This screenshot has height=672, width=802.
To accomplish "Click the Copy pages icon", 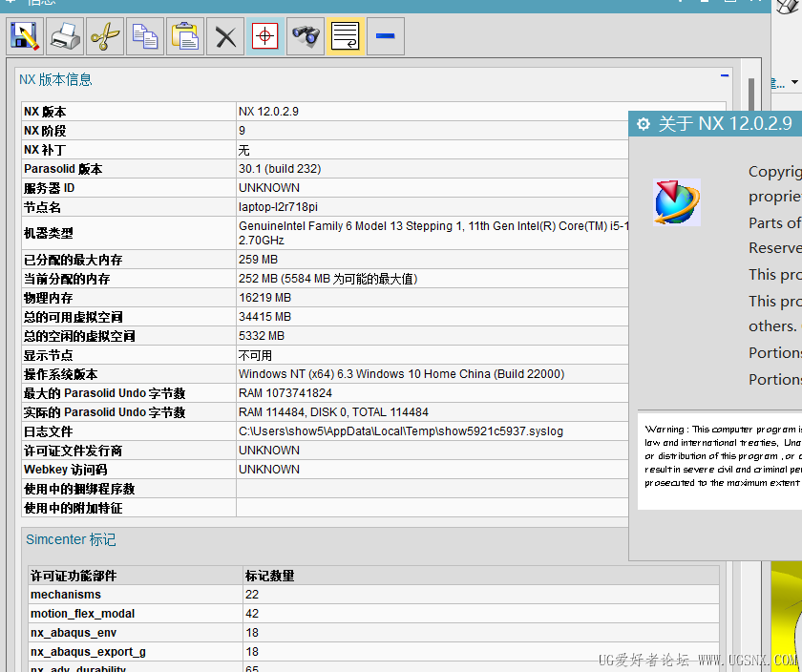I will pos(145,36).
